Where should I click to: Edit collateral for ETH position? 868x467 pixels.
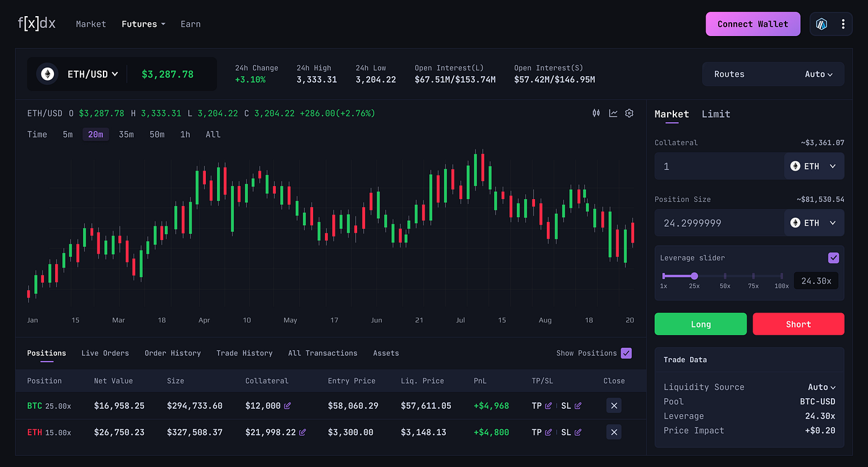(303, 432)
